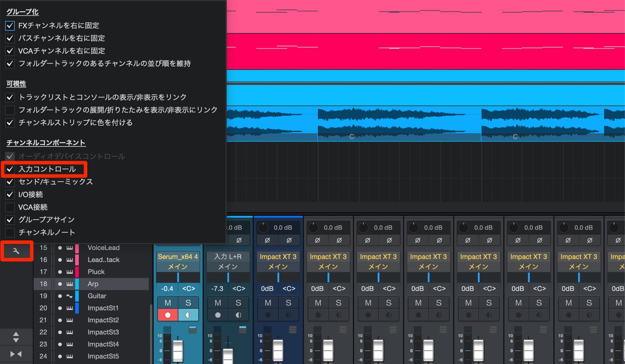
Task: Open console options with the wrench icon
Action: 16,251
